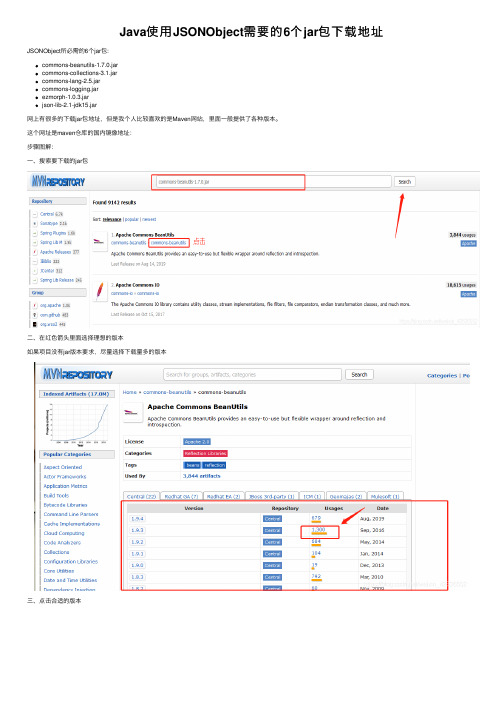
Task: Click MVNRepository logo on the search results page
Action: (58, 182)
